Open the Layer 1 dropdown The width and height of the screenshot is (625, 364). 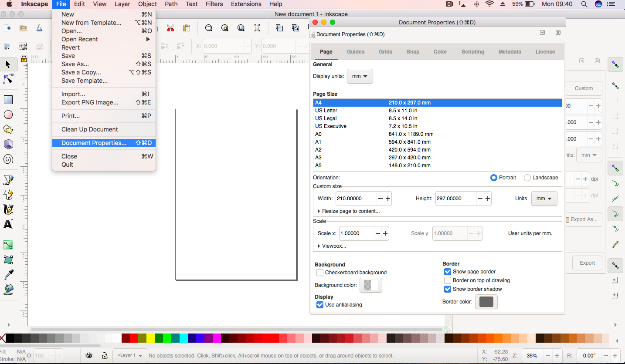tap(130, 355)
